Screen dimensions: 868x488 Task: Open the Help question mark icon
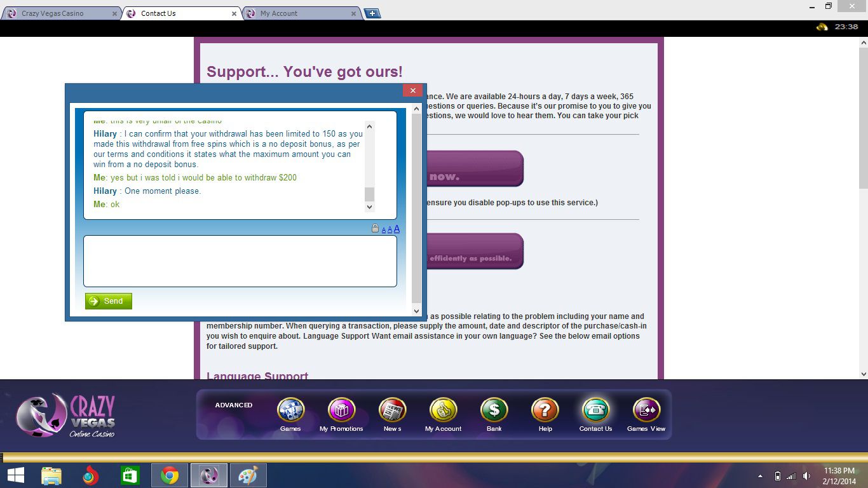(545, 410)
